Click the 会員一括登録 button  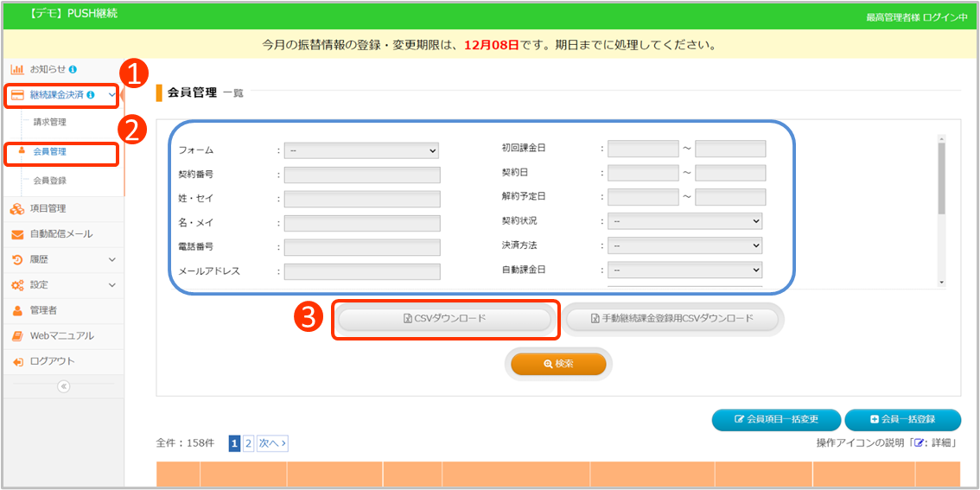(x=902, y=419)
